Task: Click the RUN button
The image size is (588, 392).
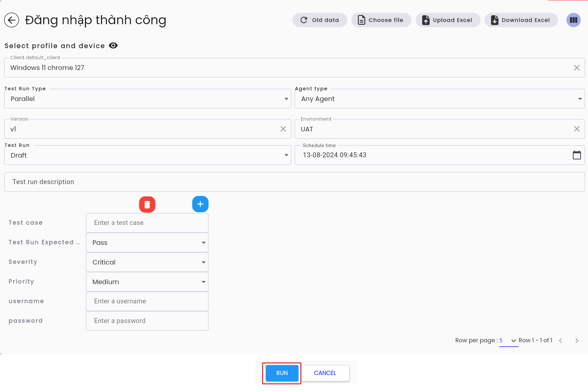Action: [x=282, y=373]
